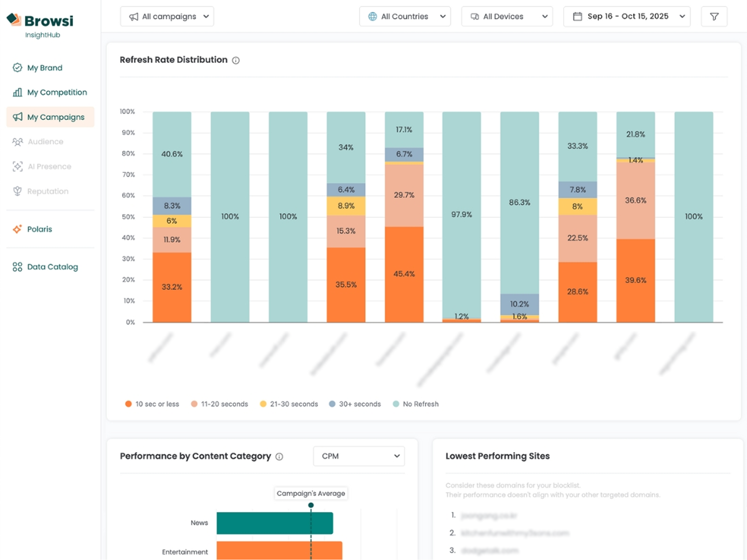This screenshot has width=747, height=560.
Task: Click the My Competition bar chart icon
Action: 17,93
